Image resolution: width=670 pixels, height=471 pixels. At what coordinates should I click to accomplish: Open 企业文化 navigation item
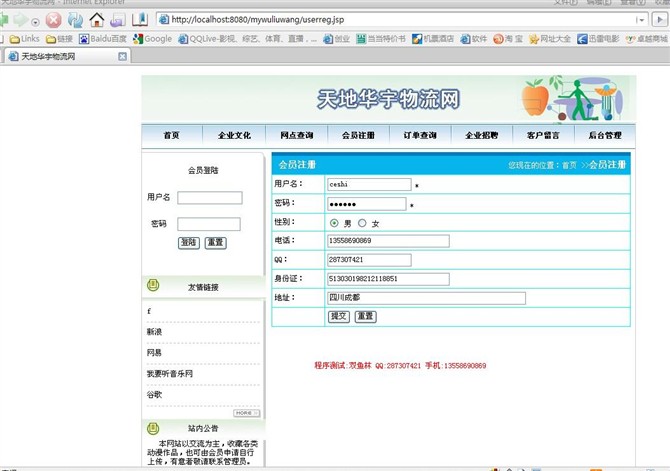[234, 135]
